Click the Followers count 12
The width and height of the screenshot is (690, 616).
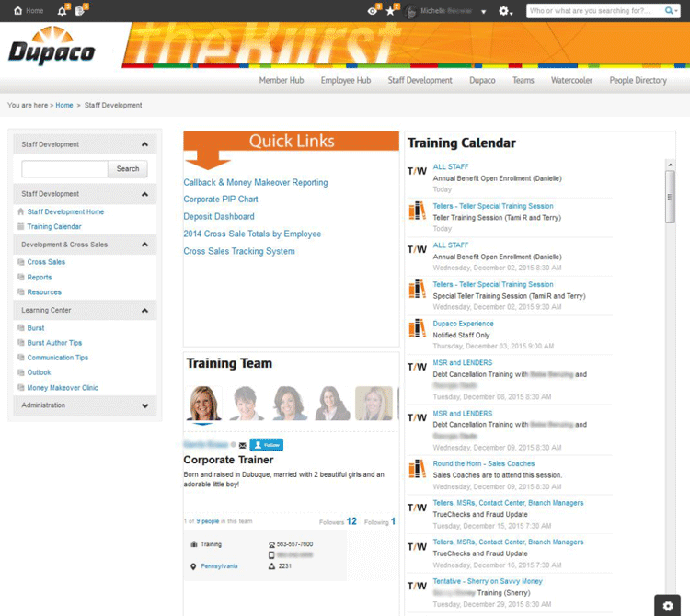351,521
